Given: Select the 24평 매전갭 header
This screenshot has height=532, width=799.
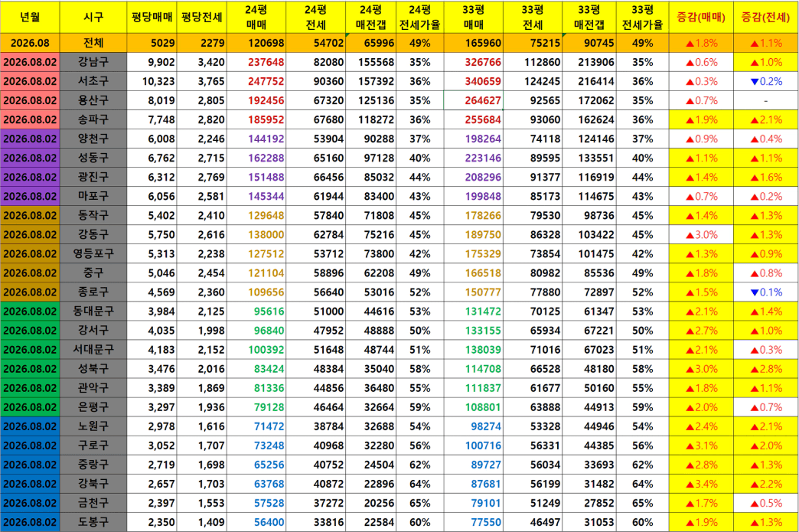Looking at the screenshot, I should pyautogui.click(x=370, y=18).
